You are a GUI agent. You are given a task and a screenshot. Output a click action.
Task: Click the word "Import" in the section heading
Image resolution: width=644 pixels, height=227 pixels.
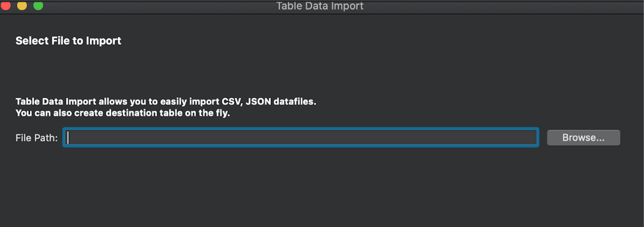(x=103, y=41)
